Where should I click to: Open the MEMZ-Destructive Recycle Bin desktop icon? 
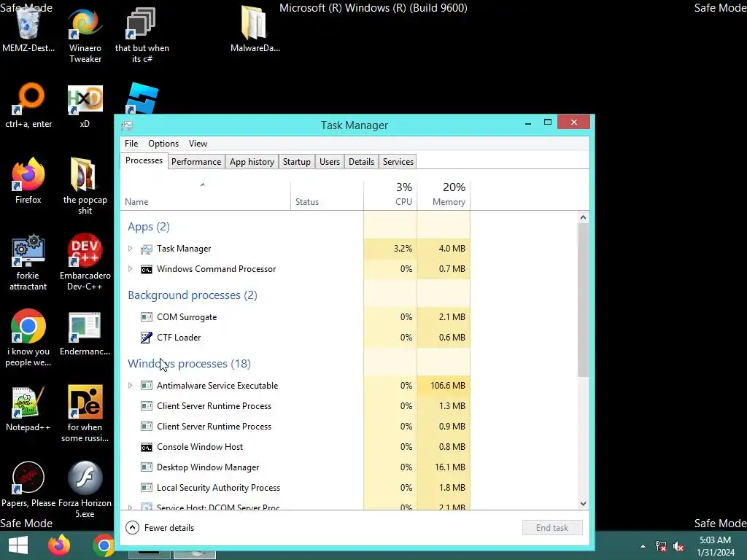point(28,29)
